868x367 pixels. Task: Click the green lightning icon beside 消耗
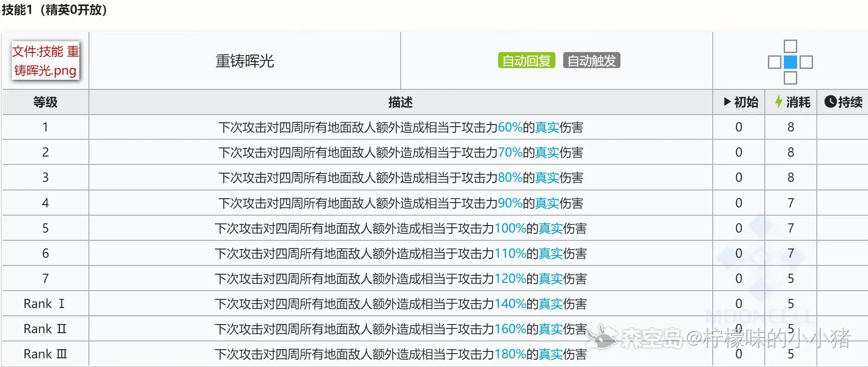coord(779,102)
